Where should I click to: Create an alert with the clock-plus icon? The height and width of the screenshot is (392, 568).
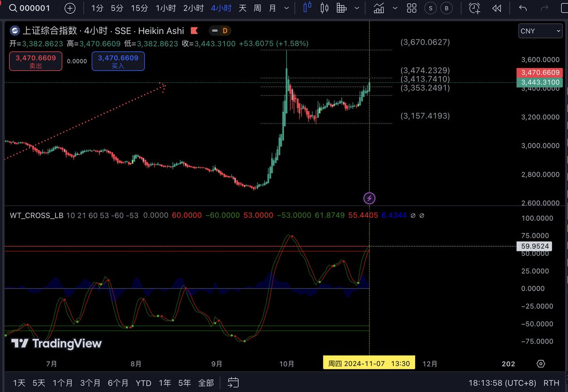474,8
